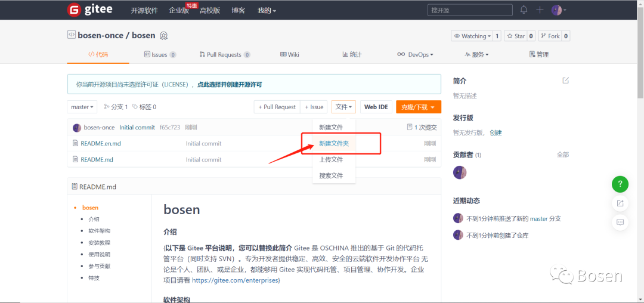Open the 文件 dropdown button
Screen dimensions: 644x303
point(343,107)
